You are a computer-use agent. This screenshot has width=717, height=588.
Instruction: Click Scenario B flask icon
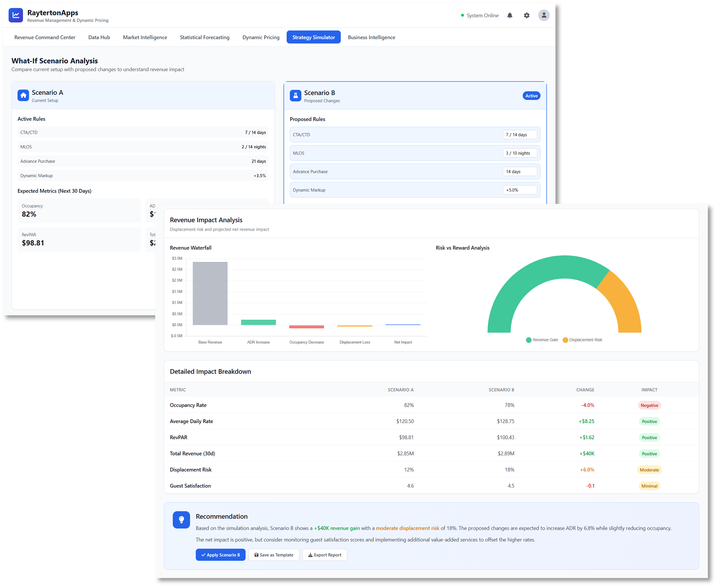tap(295, 96)
